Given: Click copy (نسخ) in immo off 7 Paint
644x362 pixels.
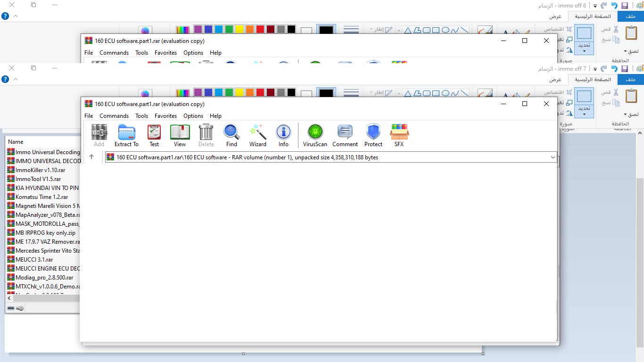Looking at the screenshot, I should tap(611, 102).
